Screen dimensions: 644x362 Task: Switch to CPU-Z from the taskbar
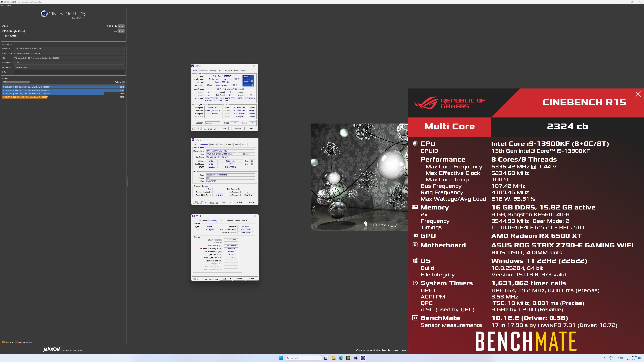tap(363, 358)
